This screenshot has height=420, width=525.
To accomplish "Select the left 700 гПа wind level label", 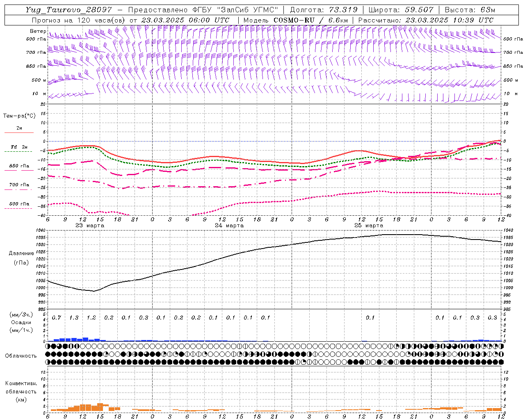I will [x=36, y=52].
